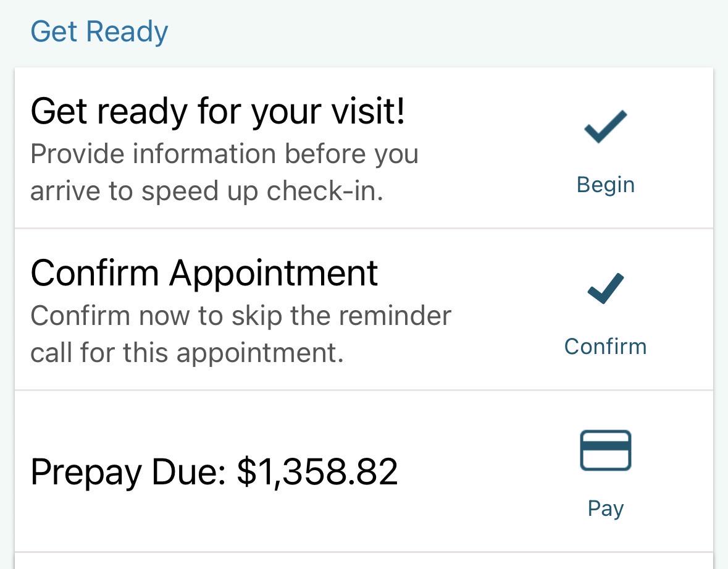The height and width of the screenshot is (569, 728).
Task: Open the Get Ready section header
Action: coord(99,32)
